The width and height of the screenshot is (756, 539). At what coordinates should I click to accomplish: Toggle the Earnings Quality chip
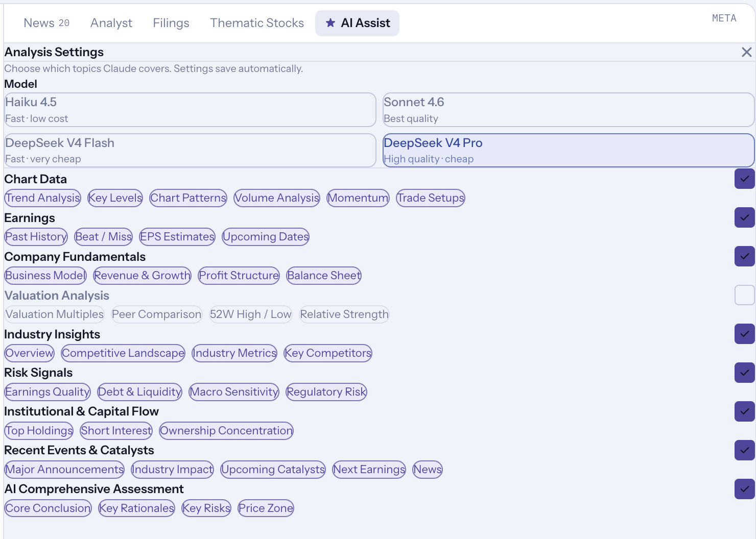(x=48, y=392)
